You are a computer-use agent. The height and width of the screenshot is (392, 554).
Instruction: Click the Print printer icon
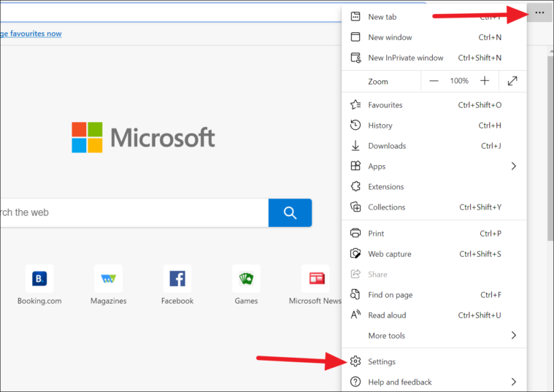pos(355,233)
